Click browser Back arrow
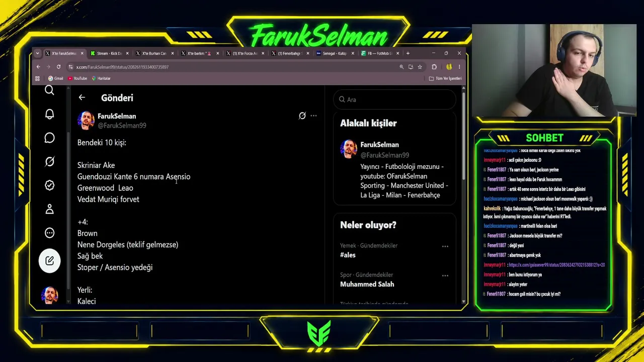The height and width of the screenshot is (362, 644). pyautogui.click(x=38, y=66)
